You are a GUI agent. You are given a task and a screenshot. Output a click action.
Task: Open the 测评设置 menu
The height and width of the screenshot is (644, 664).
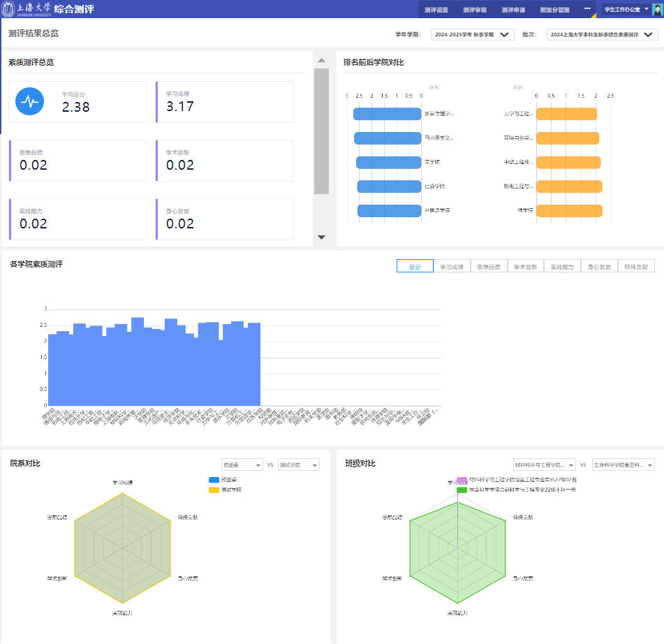point(436,10)
